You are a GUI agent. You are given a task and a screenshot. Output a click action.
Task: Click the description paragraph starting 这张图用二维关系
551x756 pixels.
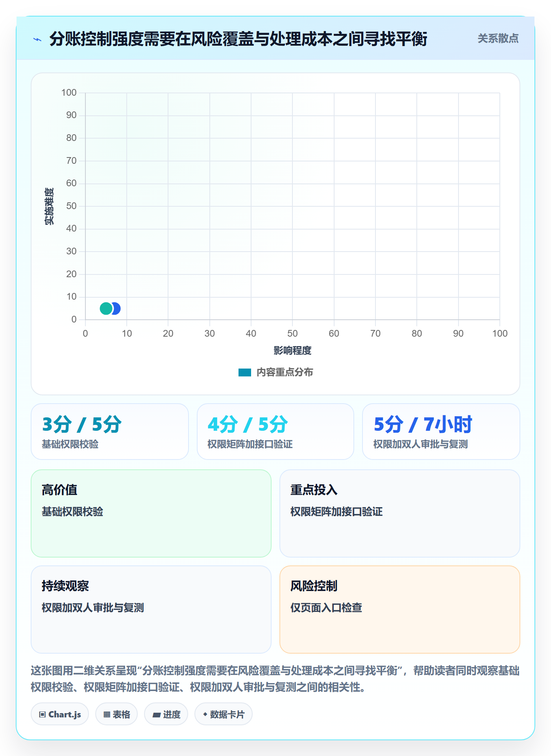point(275,679)
